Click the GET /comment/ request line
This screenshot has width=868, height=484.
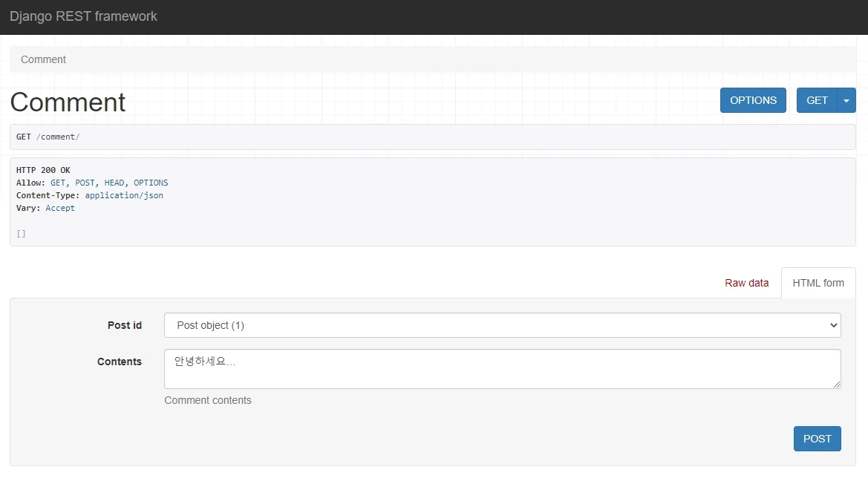click(48, 137)
